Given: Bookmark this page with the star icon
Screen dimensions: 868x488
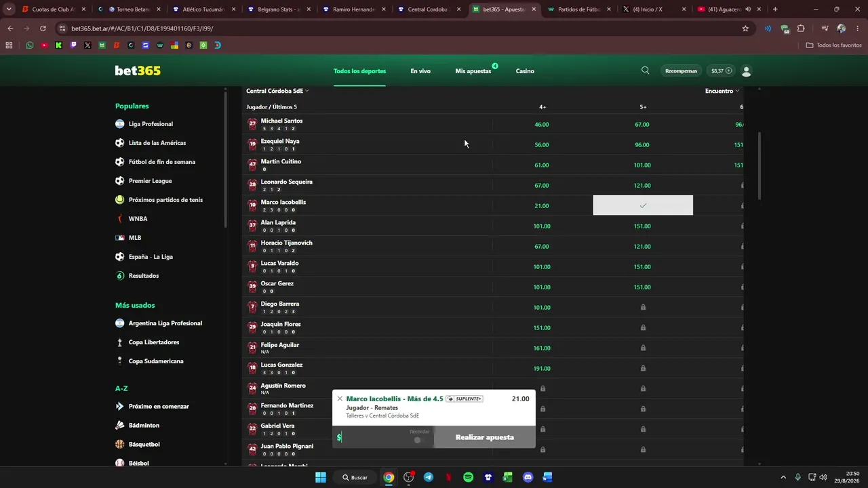Looking at the screenshot, I should [x=745, y=28].
